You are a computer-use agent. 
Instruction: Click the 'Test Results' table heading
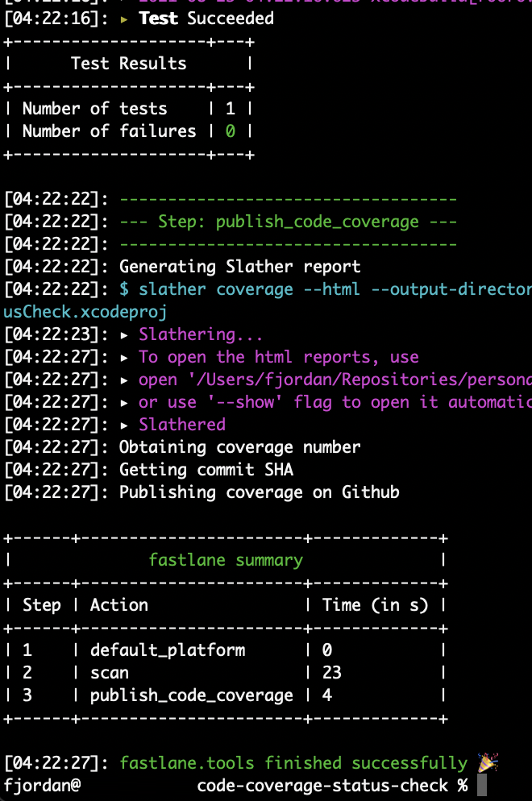(129, 64)
